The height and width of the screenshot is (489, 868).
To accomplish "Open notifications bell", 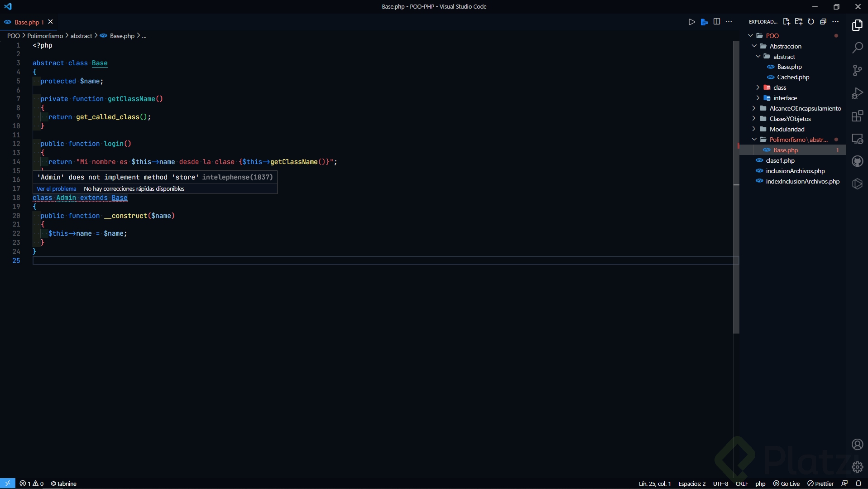I will [x=858, y=484].
